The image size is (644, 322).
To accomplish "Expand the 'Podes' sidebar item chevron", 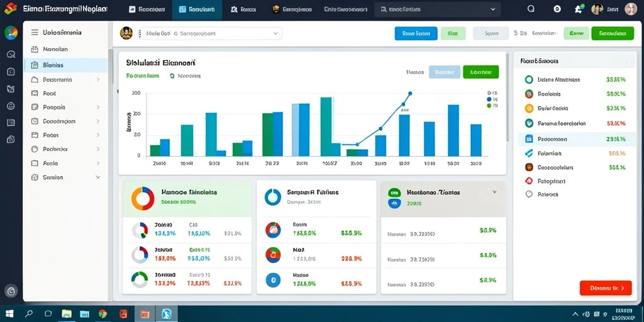I will click(97, 135).
